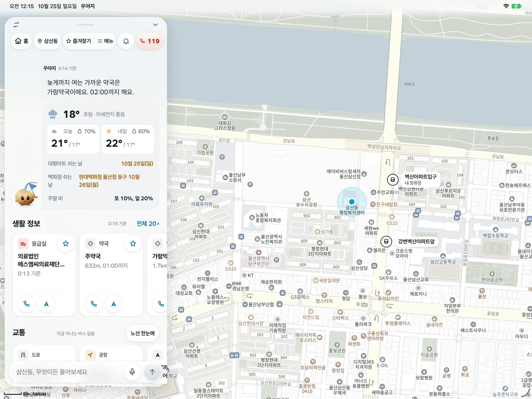Tap the 울산남부소방서 map marker
The image size is (532, 399).
225,177
